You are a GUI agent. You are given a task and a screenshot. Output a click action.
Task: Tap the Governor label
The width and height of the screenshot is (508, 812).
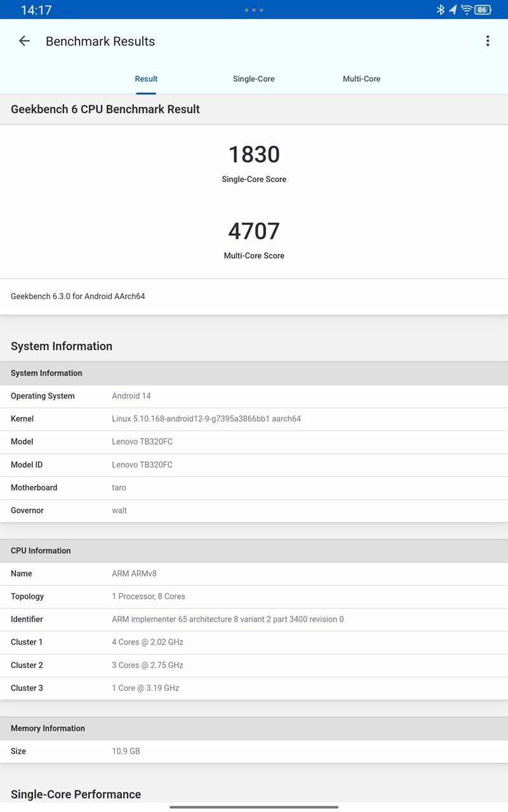27,510
